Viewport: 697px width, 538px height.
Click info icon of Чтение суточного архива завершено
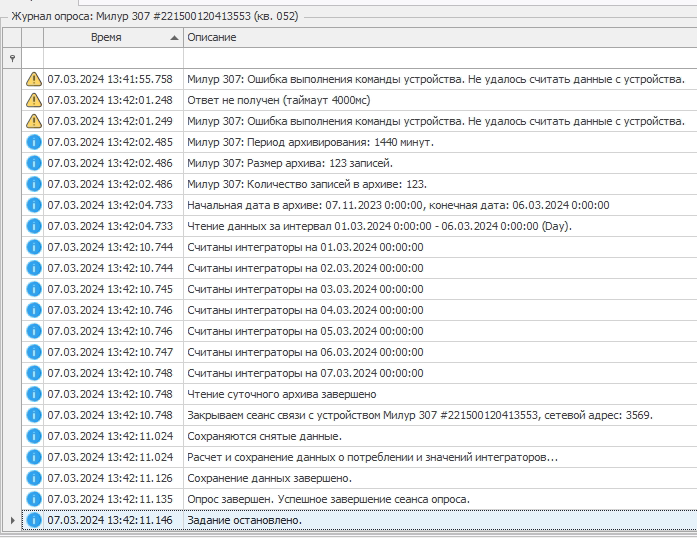[x=33, y=394]
